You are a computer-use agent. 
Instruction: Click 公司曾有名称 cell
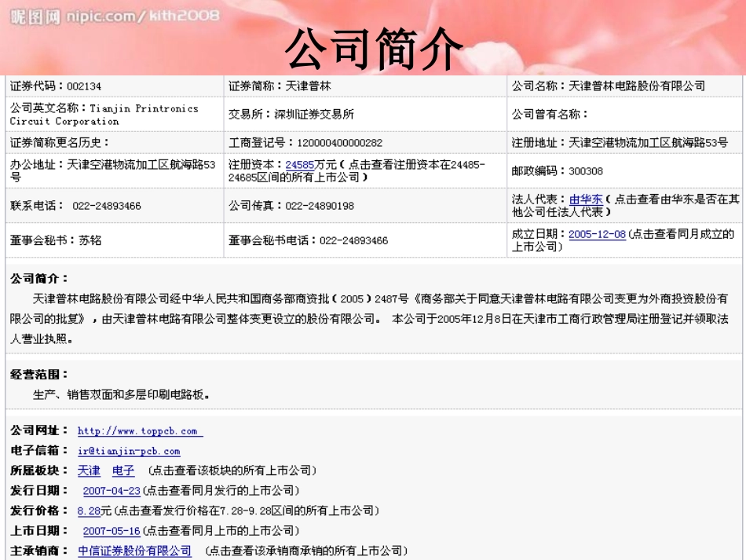(625, 114)
